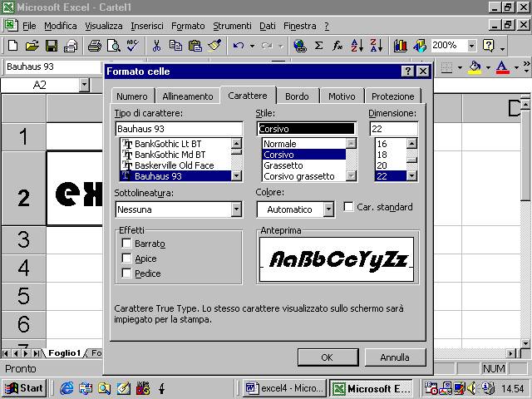Image resolution: width=532 pixels, height=399 pixels.
Task: Tick the Barrato strikethrough checkbox
Action: [126, 244]
